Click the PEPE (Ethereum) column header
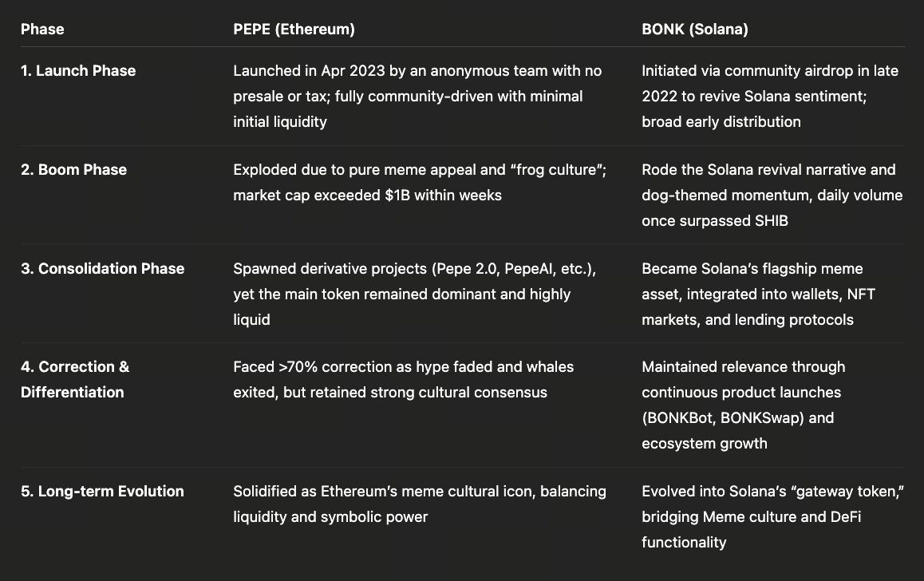The image size is (924, 581). click(x=294, y=30)
